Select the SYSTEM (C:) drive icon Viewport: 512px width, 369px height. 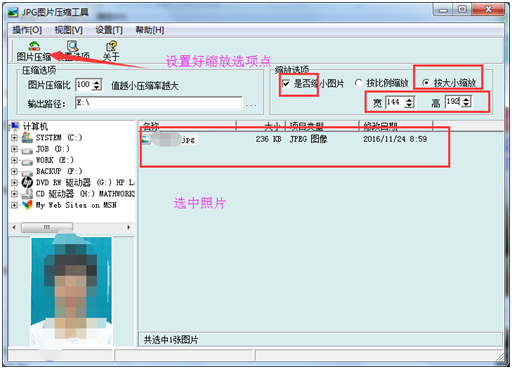[x=27, y=137]
